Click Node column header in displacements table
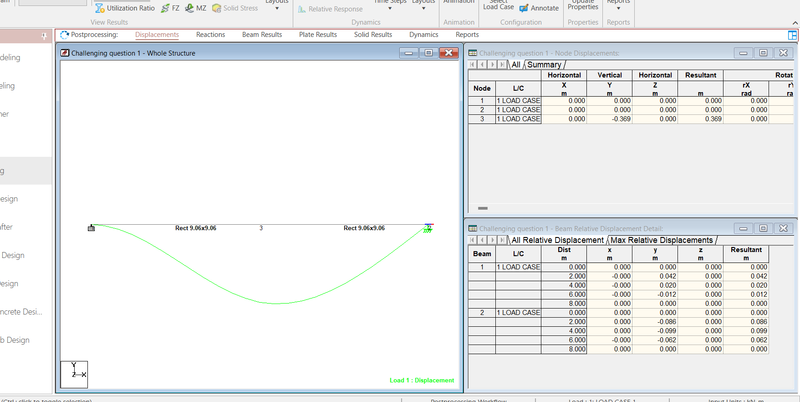This screenshot has height=402, width=800. tap(482, 88)
